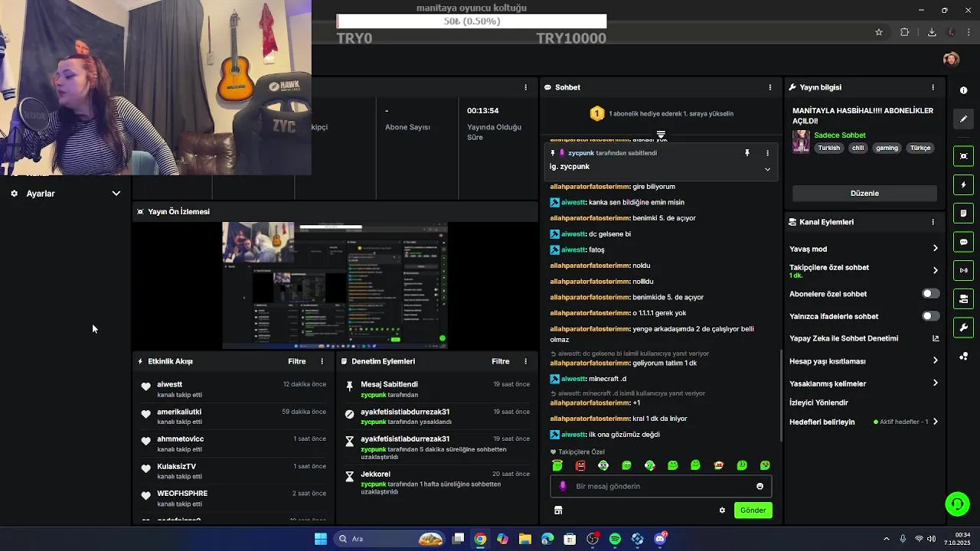Click the pencil edit icon in right sidebar
This screenshot has height=551, width=980.
(x=963, y=119)
